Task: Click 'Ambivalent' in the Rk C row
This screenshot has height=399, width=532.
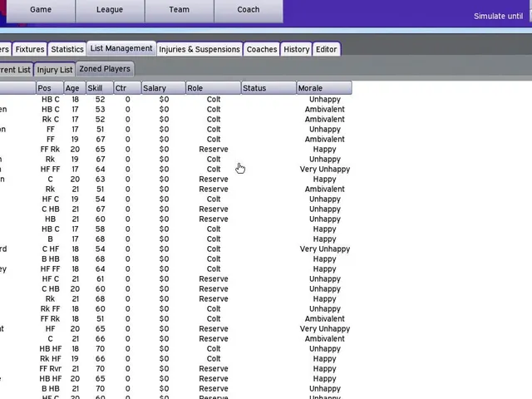Action: coord(325,120)
